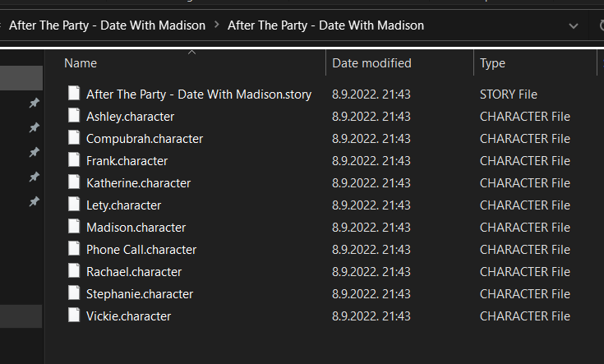Select the Katherine.character file name
This screenshot has width=604, height=364.
point(138,182)
